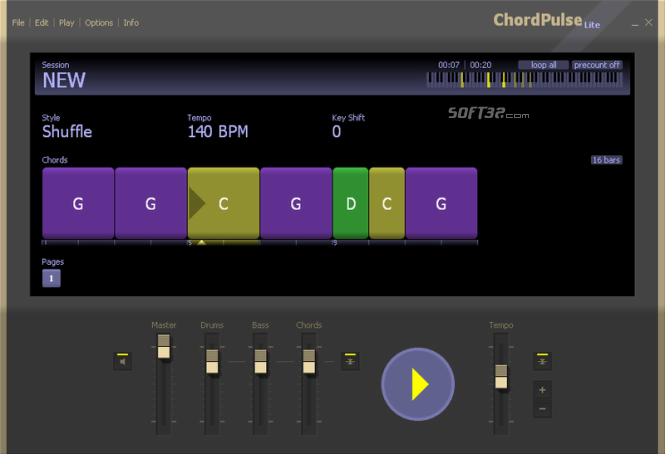Screen dimensions: 665x454
Task: Click the mixer reset icon beside Chords fader
Action: (349, 361)
